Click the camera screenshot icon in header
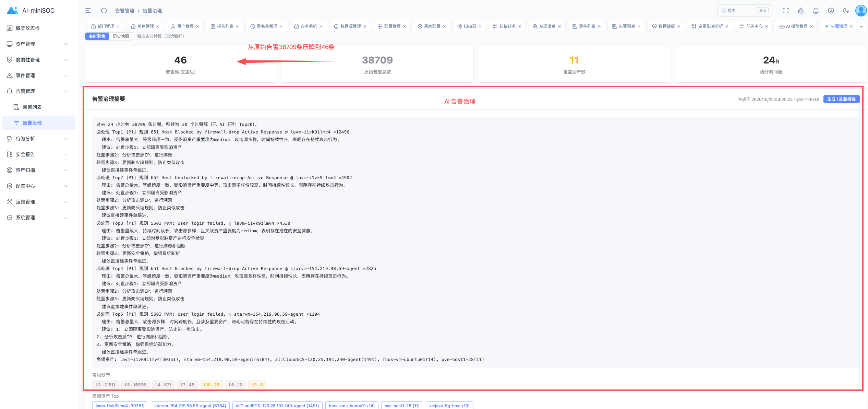 [801, 11]
